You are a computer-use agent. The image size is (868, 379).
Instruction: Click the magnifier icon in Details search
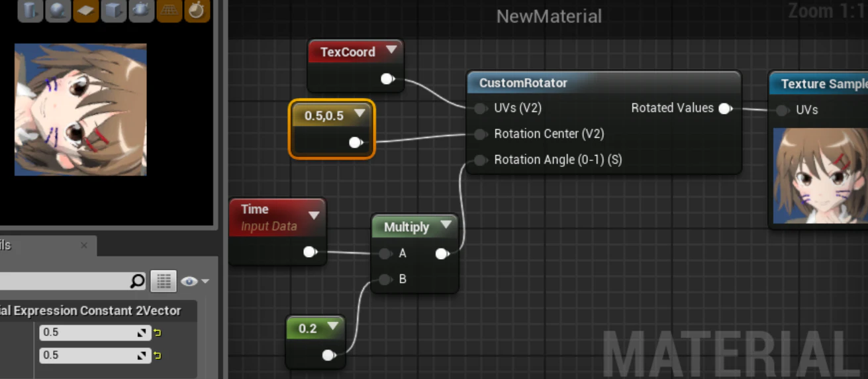point(137,282)
